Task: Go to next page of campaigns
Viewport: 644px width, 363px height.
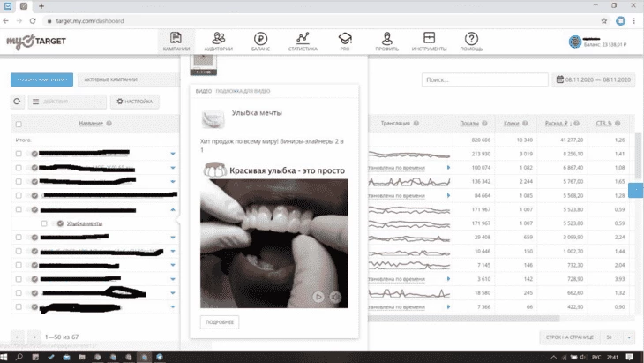Action: click(34, 337)
